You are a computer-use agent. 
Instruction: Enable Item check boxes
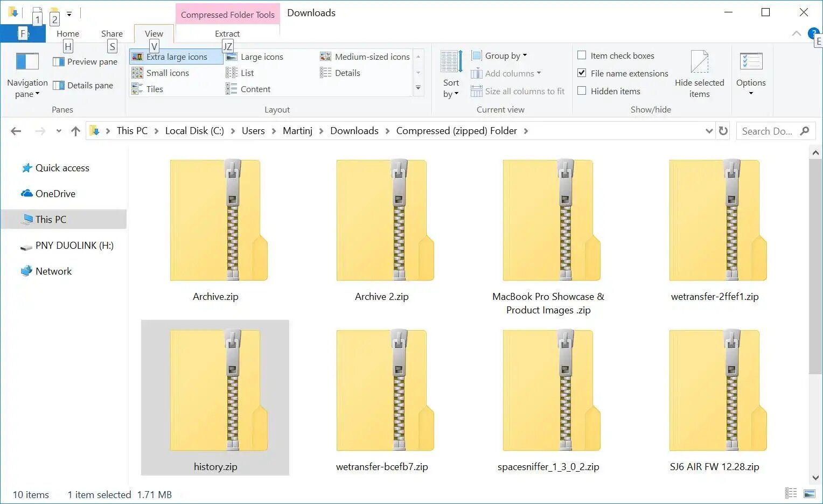(x=582, y=55)
